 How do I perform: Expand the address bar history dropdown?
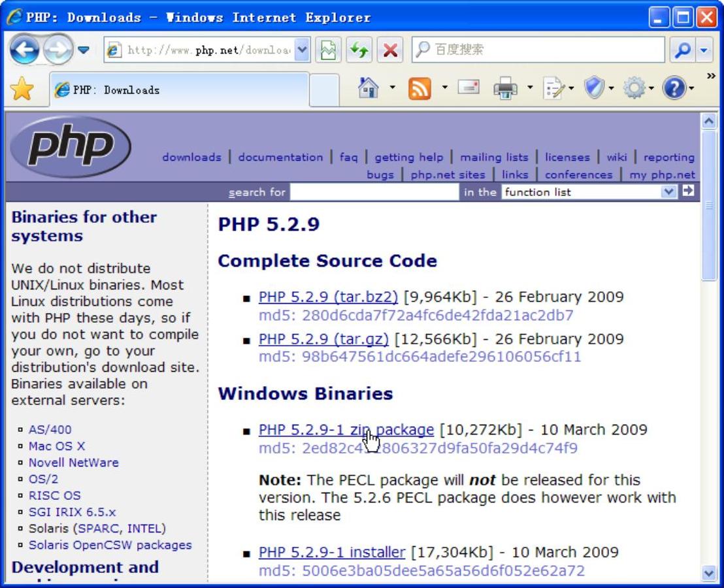302,50
